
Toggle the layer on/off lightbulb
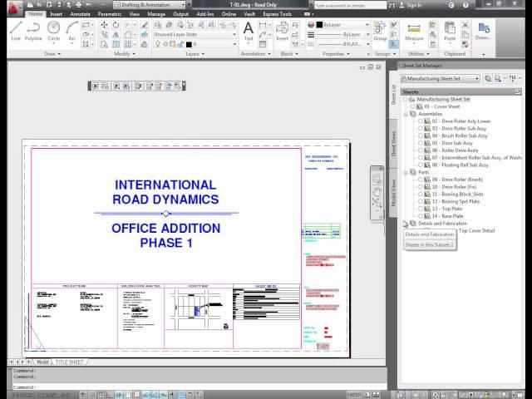coord(158,44)
